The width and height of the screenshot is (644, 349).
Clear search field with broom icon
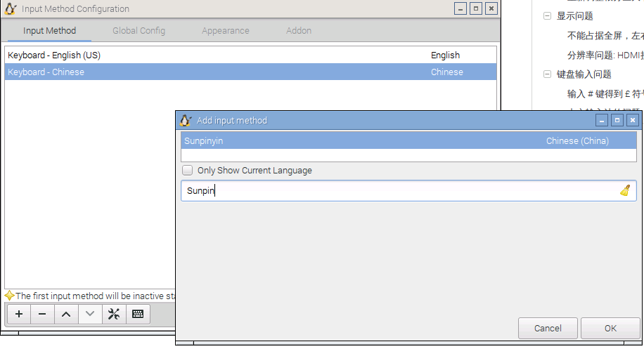[625, 191]
